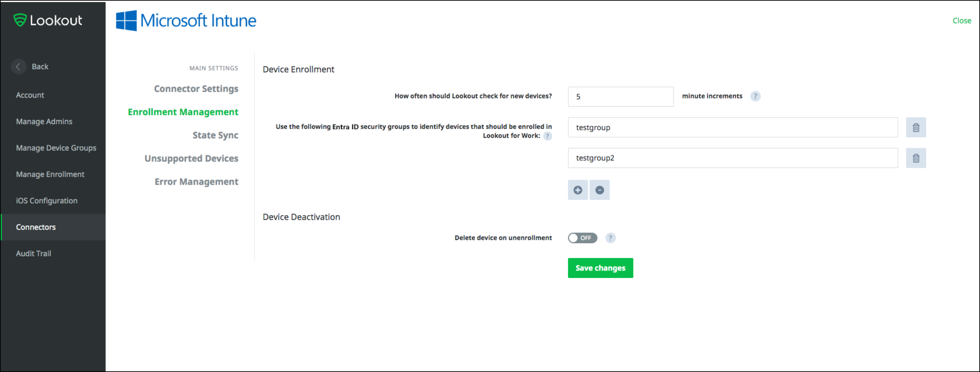Click the add group plus icon

coord(576,190)
